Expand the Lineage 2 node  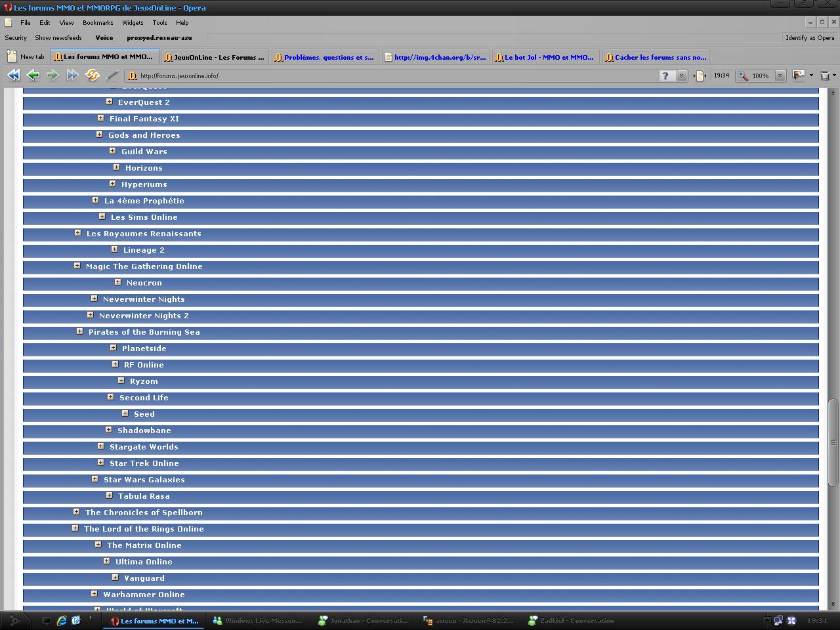(x=115, y=249)
